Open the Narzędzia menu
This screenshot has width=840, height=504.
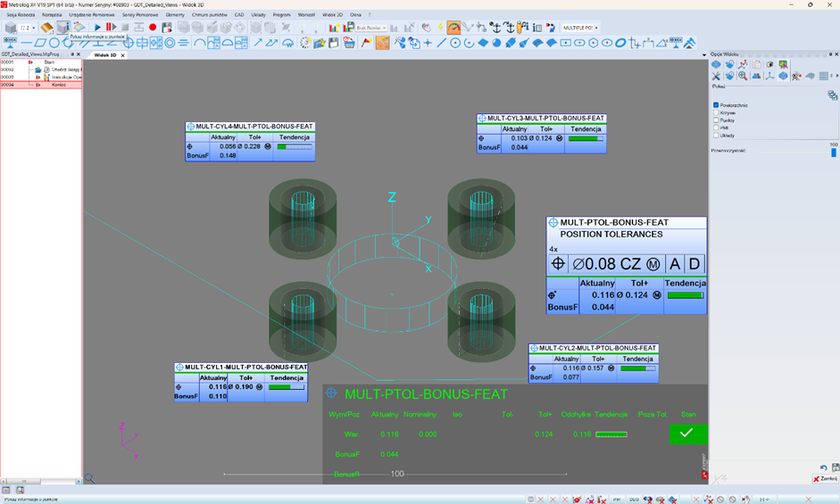click(52, 14)
